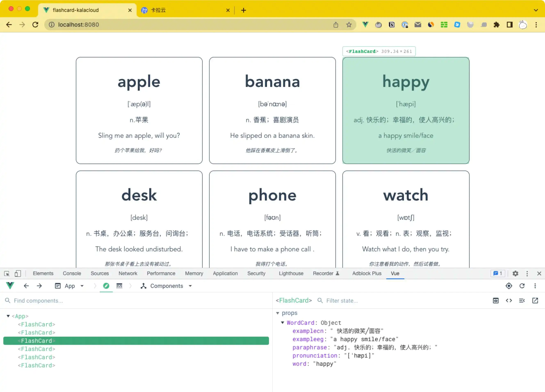545x392 pixels.
Task: Refresh the Vue component tree
Action: coord(522,286)
